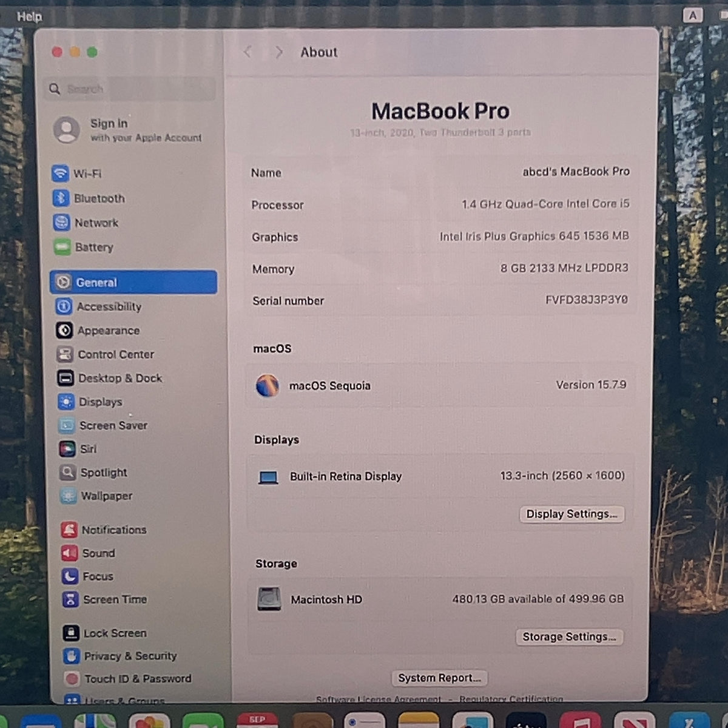The height and width of the screenshot is (728, 728).
Task: Go forward using the right chevron
Action: 278,52
